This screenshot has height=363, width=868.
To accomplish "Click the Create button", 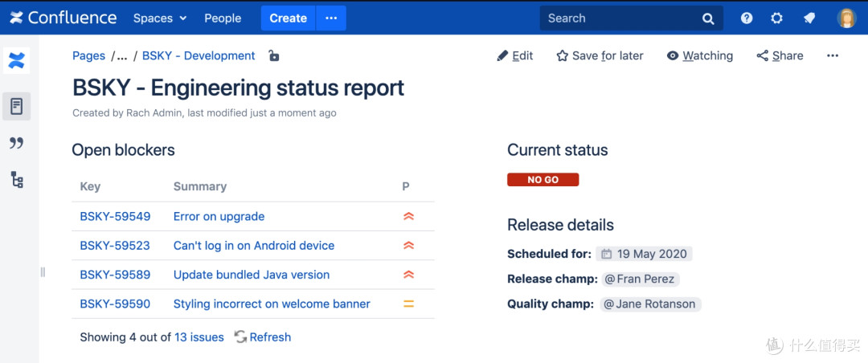I will [x=288, y=18].
